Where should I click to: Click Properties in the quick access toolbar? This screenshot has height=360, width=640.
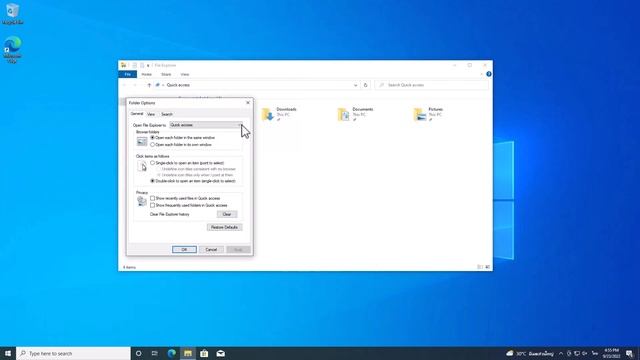134,65
